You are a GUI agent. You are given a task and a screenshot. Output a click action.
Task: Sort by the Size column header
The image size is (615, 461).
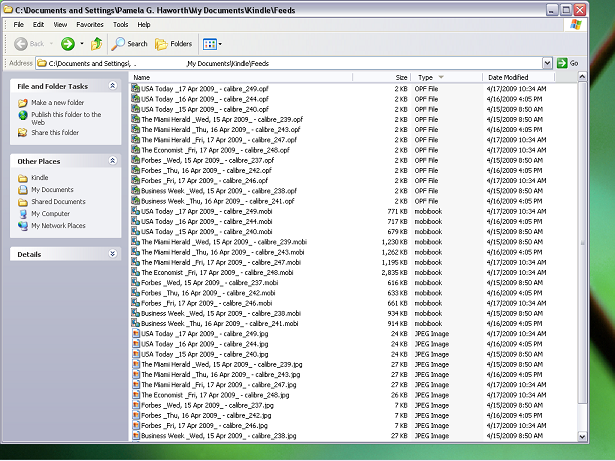(x=382, y=77)
